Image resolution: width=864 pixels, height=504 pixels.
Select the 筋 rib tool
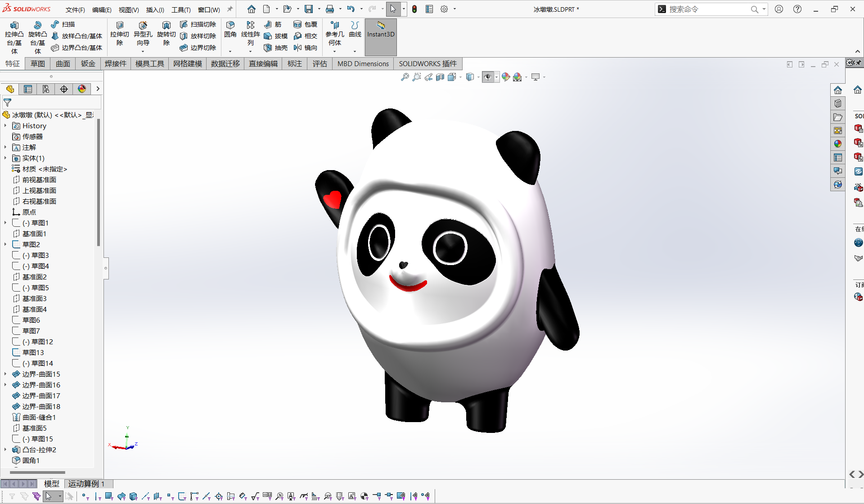pyautogui.click(x=273, y=24)
